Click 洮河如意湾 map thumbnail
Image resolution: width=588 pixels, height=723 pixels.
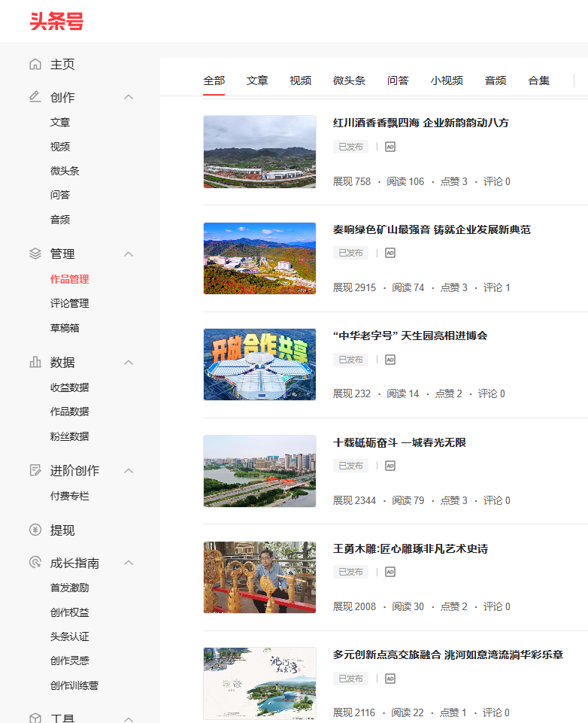[x=260, y=683]
